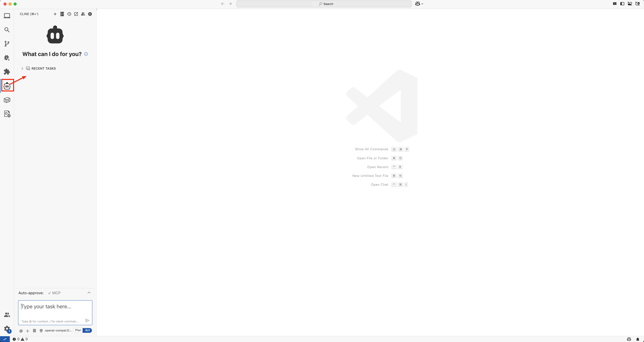Click inside the task input field
Viewport: 644px width, 342px height.
coord(55,309)
